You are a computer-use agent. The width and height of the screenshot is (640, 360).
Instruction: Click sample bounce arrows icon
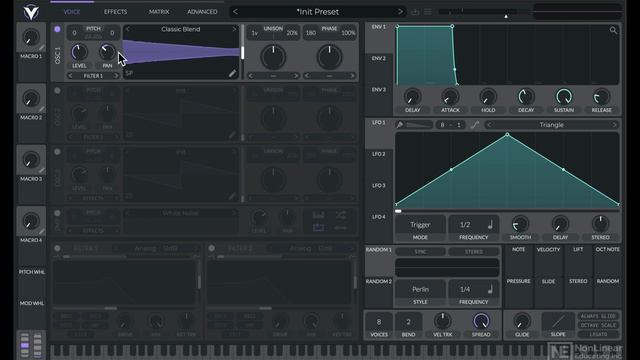point(341,227)
